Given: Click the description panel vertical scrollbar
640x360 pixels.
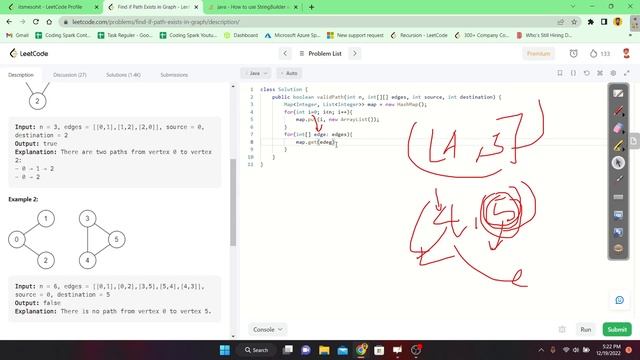Looking at the screenshot, I should 233,202.
